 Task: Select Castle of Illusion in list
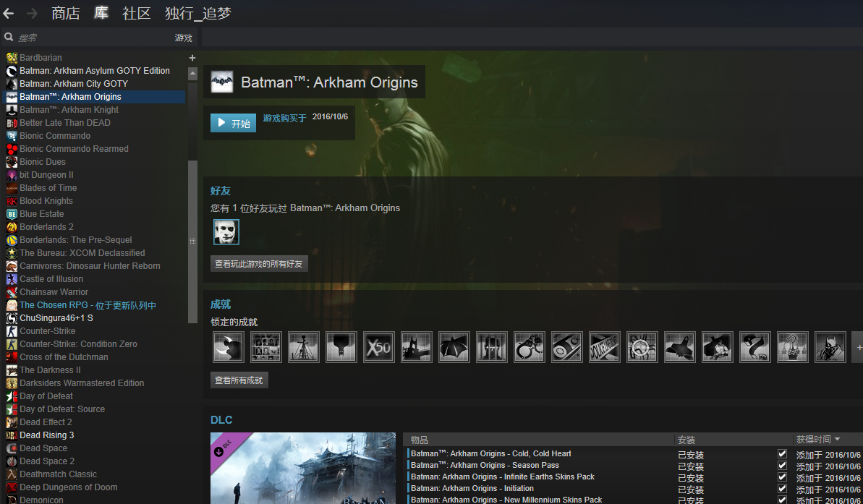pos(51,279)
